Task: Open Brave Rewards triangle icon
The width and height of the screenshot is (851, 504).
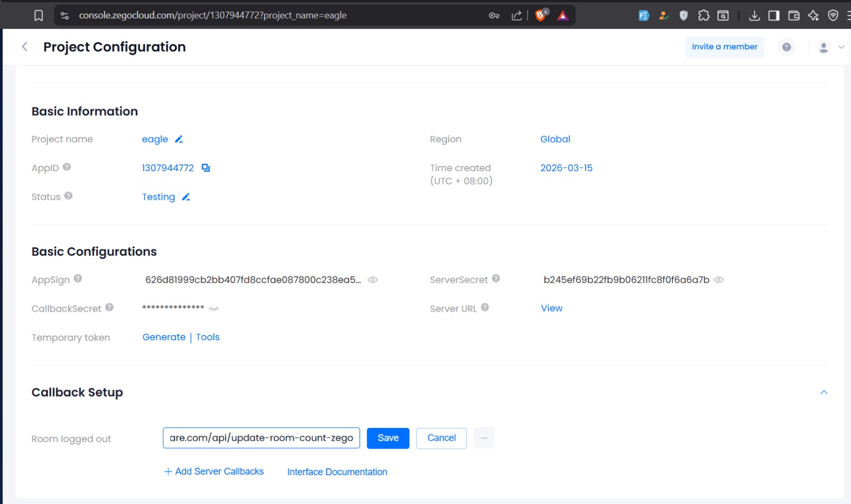Action: [x=563, y=15]
